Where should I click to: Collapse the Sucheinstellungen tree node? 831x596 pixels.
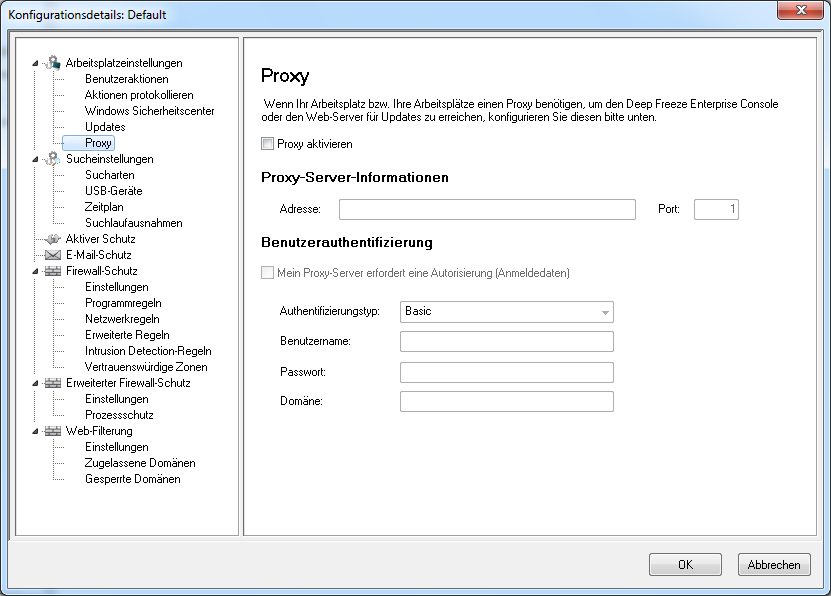(35, 159)
